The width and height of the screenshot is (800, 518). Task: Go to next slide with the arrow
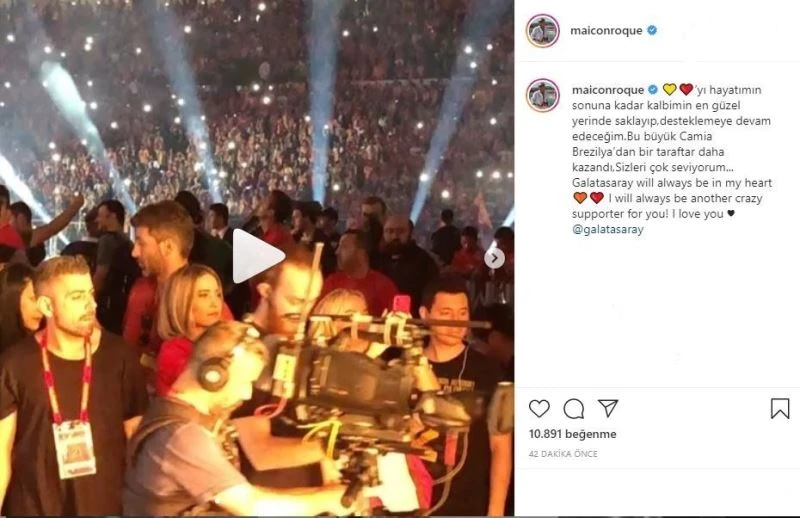(x=494, y=259)
